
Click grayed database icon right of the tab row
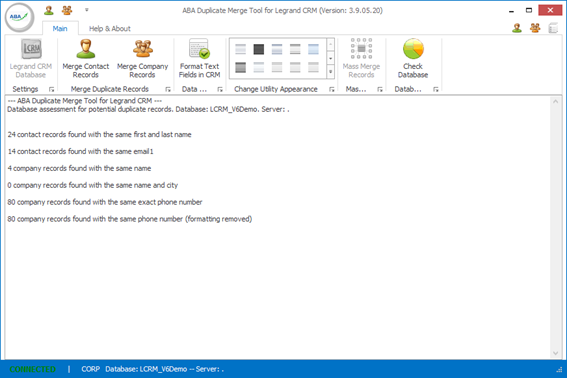[x=553, y=28]
